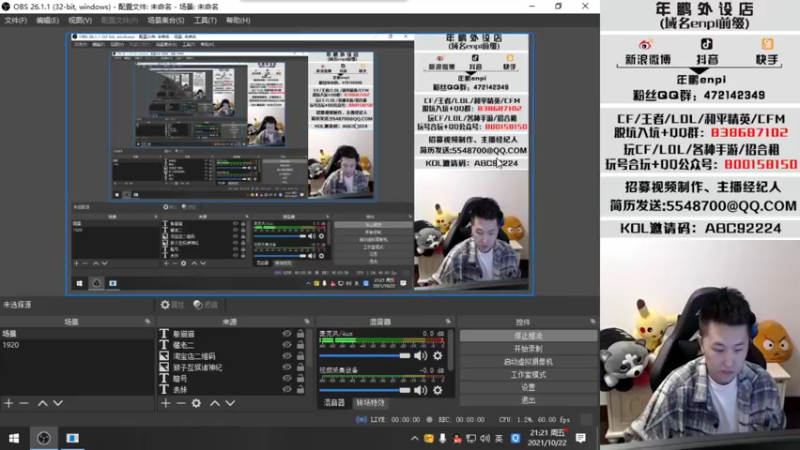The width and height of the screenshot is (800, 450).
Task: Switch to the 混音器 tab
Action: tap(334, 403)
